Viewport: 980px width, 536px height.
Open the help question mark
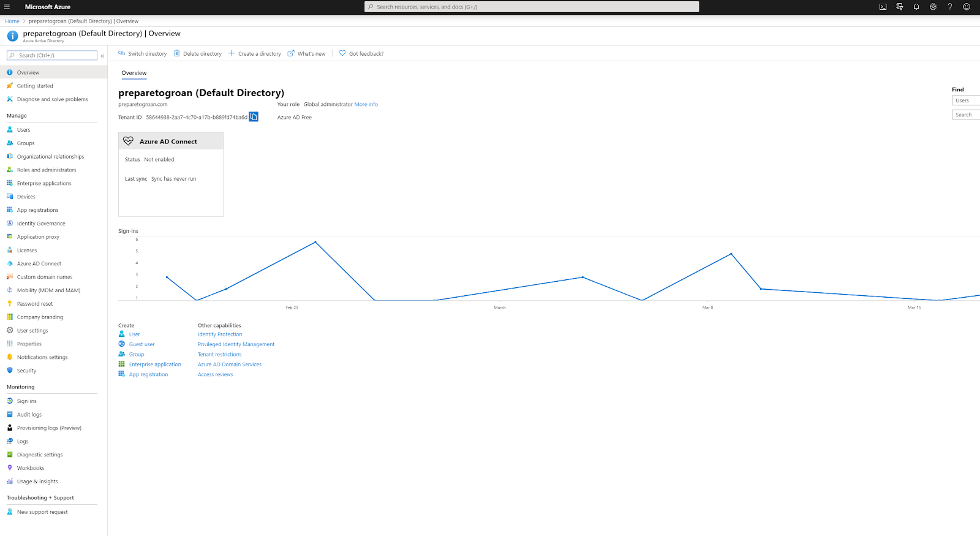pyautogui.click(x=950, y=7)
